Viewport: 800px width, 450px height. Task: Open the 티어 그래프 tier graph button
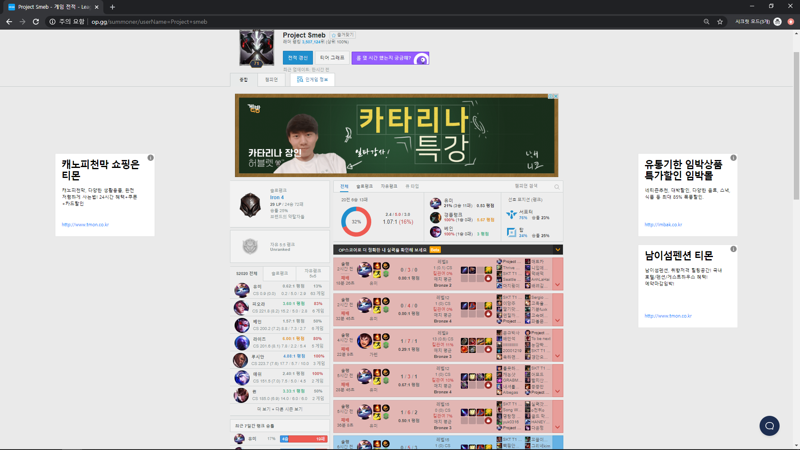(332, 58)
